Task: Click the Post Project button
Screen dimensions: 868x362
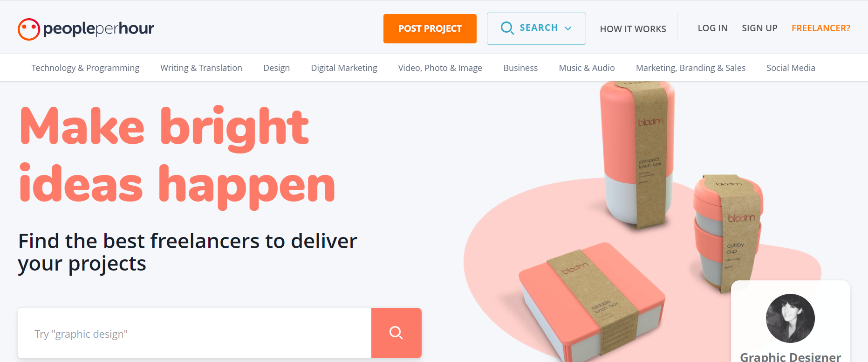Action: [430, 28]
